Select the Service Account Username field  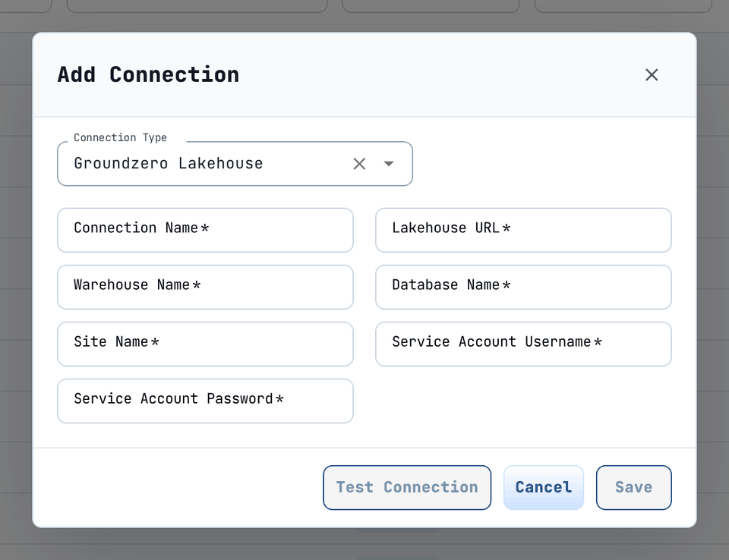pyautogui.click(x=523, y=344)
